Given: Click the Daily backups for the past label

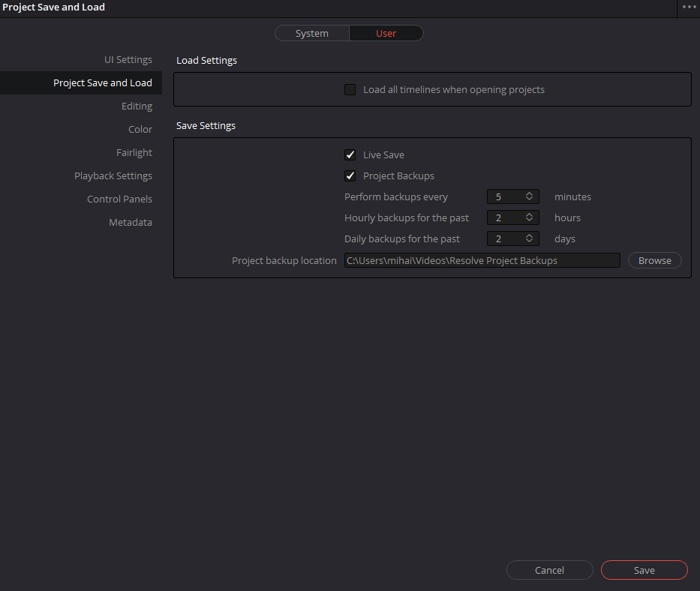Looking at the screenshot, I should pyautogui.click(x=402, y=238).
